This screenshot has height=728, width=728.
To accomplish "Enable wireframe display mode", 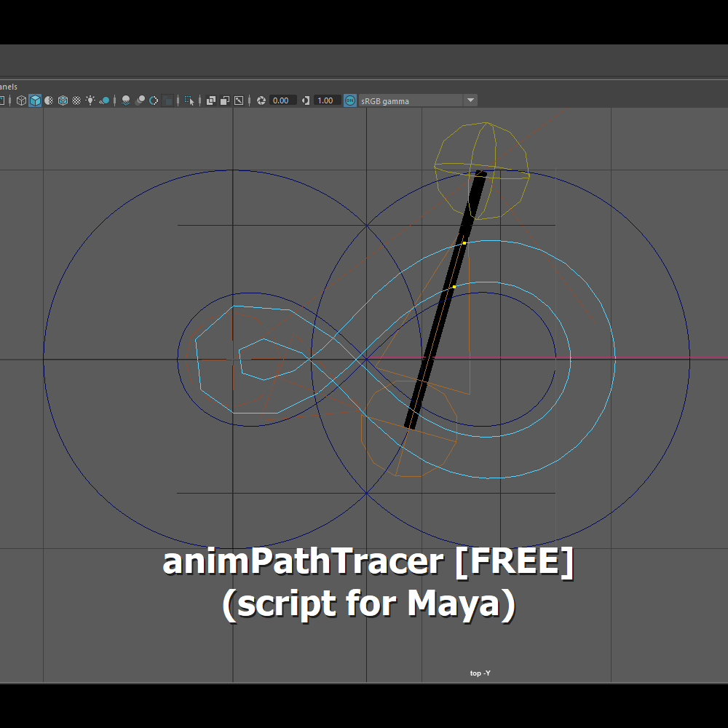I will 21,100.
